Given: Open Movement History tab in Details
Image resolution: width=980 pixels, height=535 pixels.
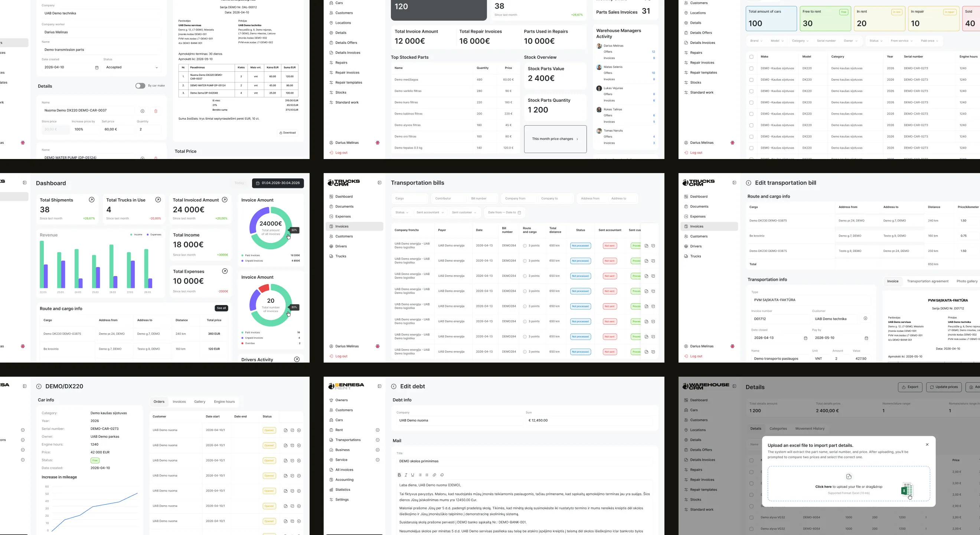Looking at the screenshot, I should [810, 429].
